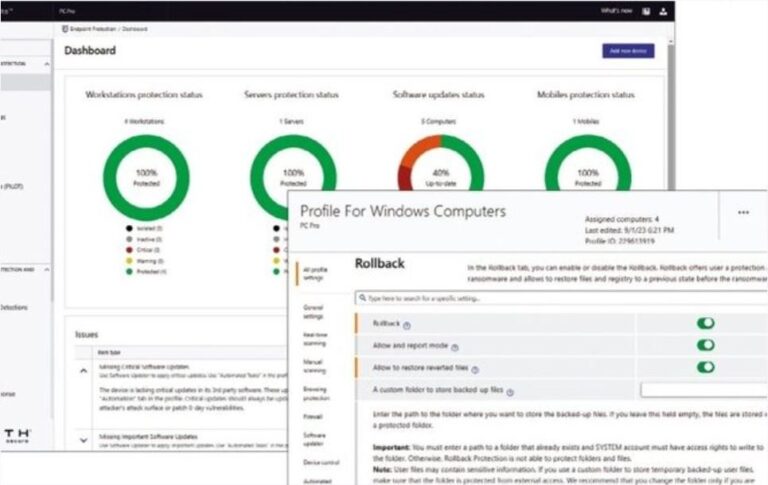Collapse the top sidebar section chevron
Viewport: 768px width, 485px height.
[46, 64]
